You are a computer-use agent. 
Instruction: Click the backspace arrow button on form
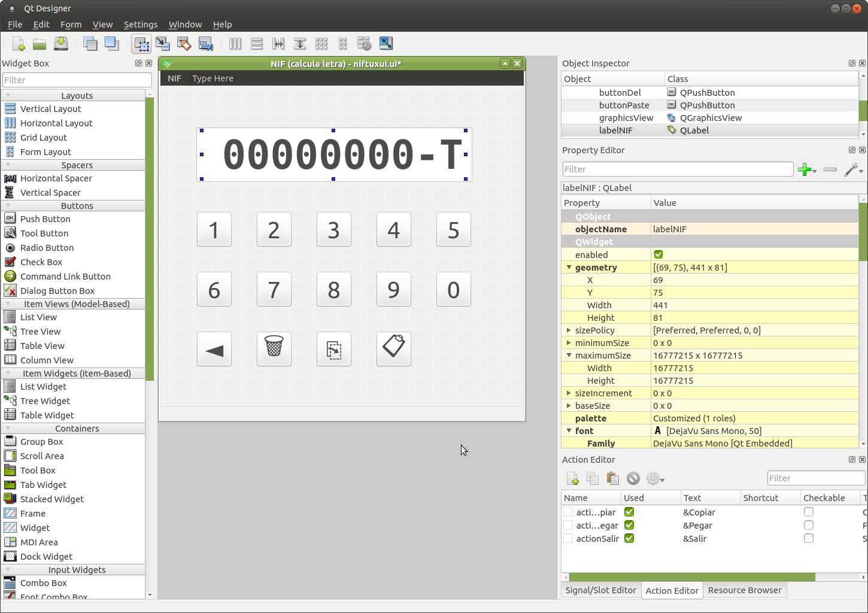(214, 349)
